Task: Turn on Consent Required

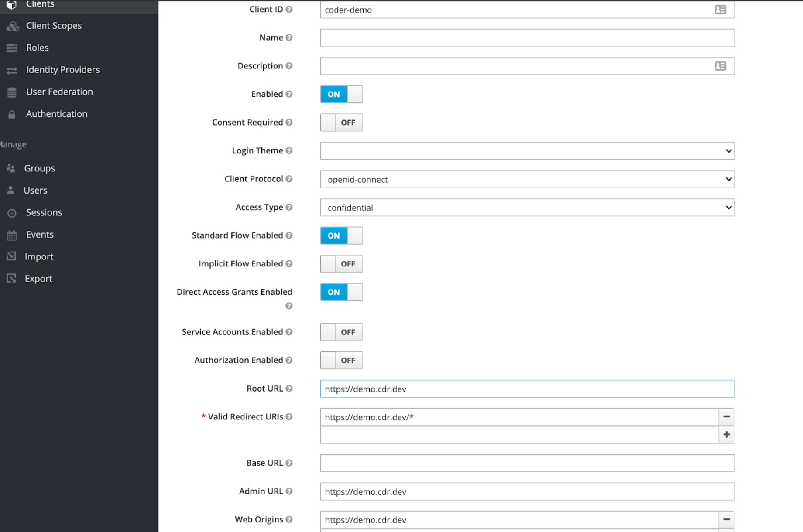Action: tap(341, 123)
